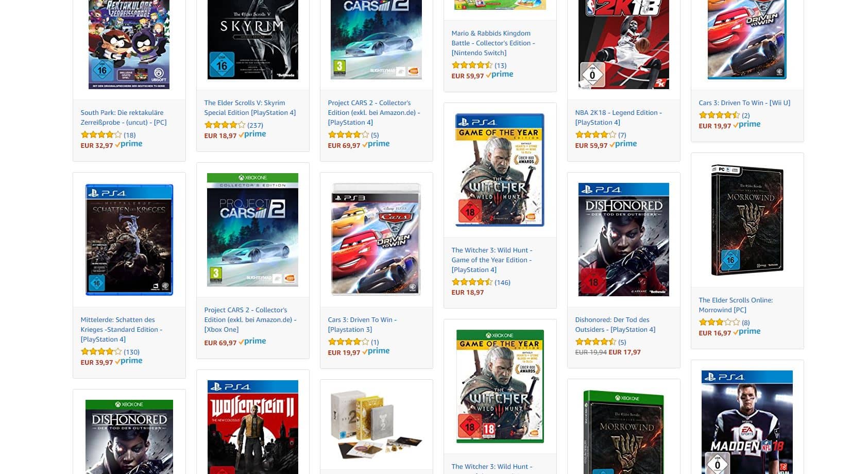Open Mario & Rabbids Kingdom Battle title link
Image resolution: width=868 pixels, height=474 pixels.
493,43
